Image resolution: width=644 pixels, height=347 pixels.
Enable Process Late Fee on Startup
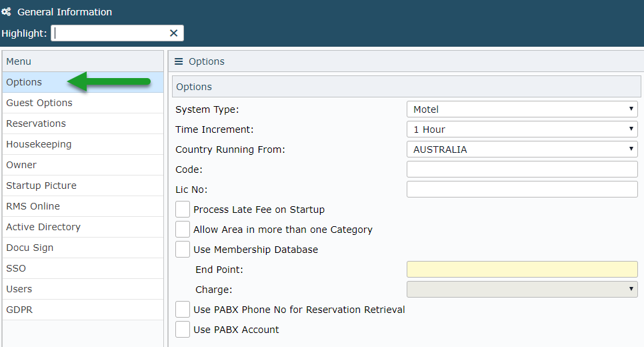tap(183, 210)
